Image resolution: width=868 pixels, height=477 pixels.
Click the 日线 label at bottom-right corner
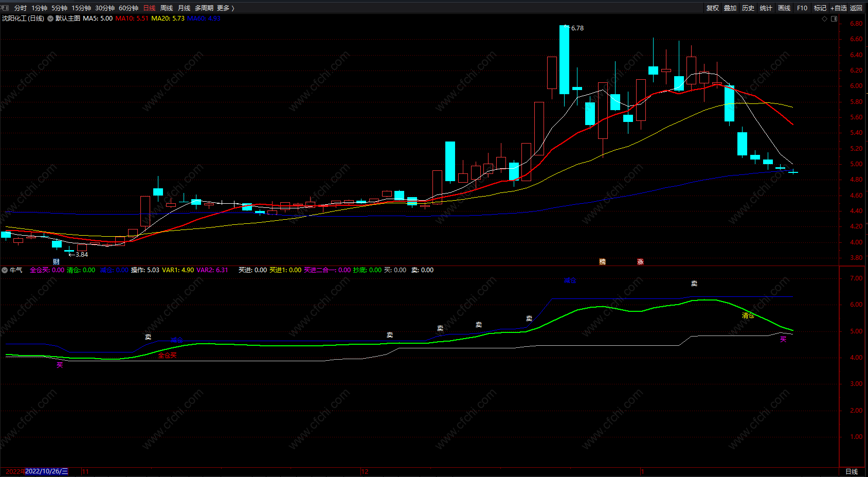[x=852, y=471]
